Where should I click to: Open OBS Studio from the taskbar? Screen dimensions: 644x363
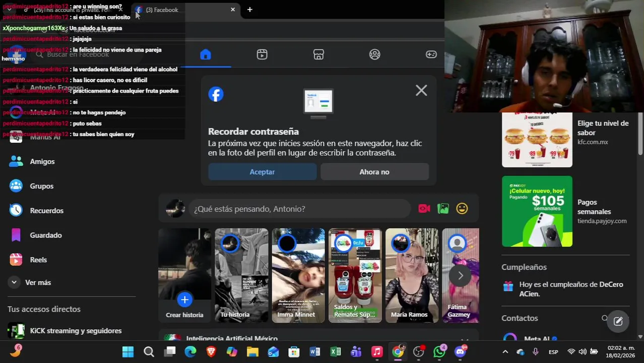419,352
